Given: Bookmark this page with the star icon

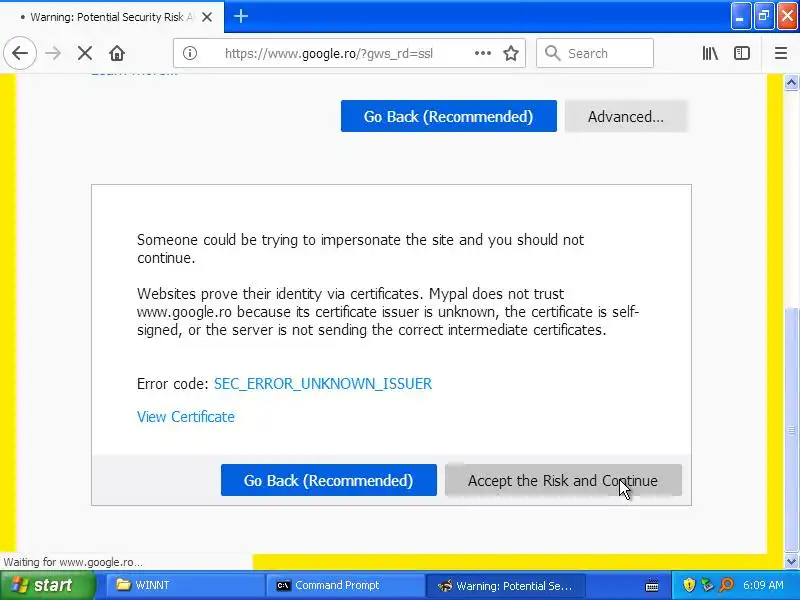Looking at the screenshot, I should coord(511,53).
